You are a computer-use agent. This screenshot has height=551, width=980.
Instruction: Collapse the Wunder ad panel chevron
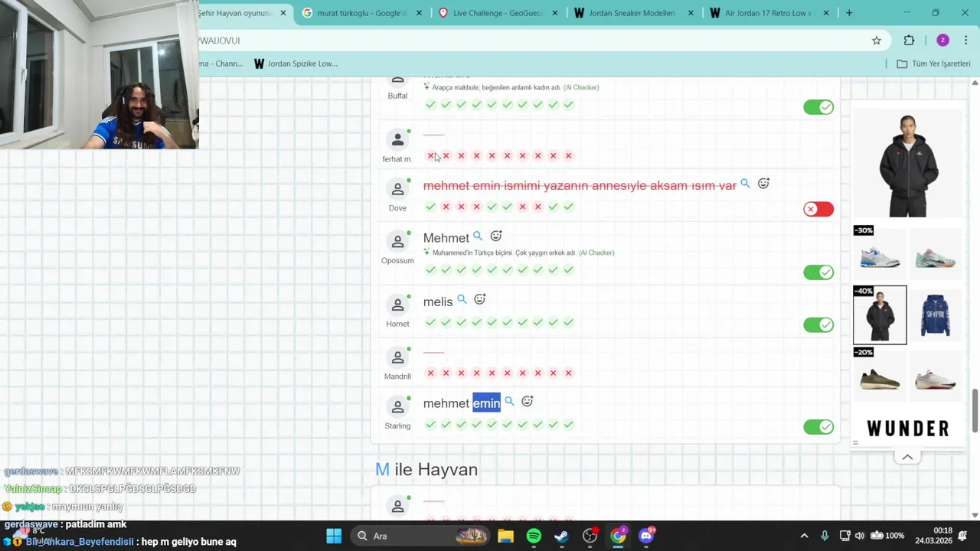point(907,458)
